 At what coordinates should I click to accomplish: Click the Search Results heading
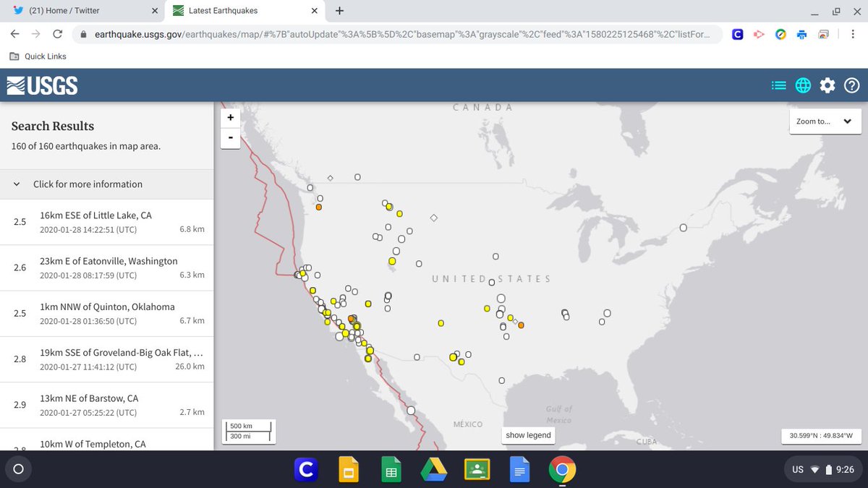pos(52,126)
